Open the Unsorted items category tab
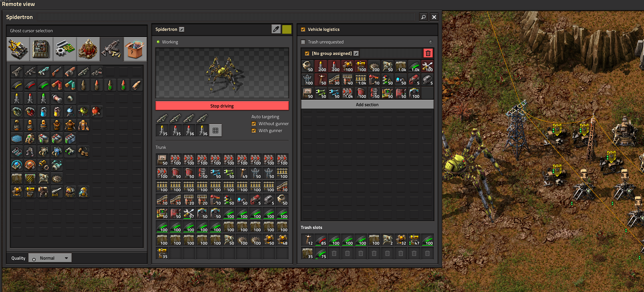The image size is (644, 292). point(135,49)
